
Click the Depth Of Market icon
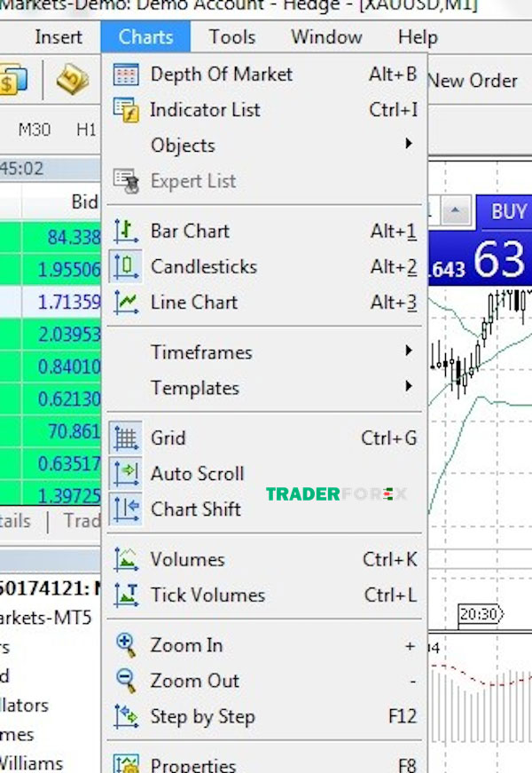click(x=126, y=75)
